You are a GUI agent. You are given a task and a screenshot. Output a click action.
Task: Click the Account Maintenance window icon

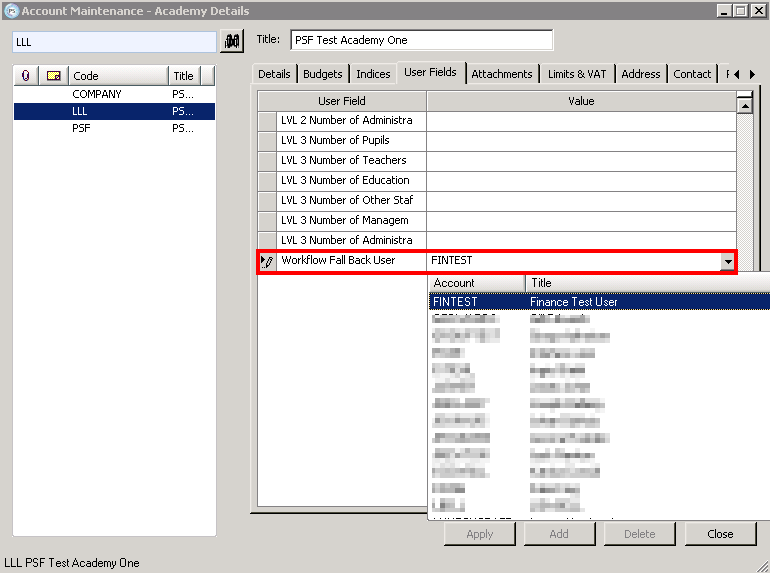click(x=10, y=10)
